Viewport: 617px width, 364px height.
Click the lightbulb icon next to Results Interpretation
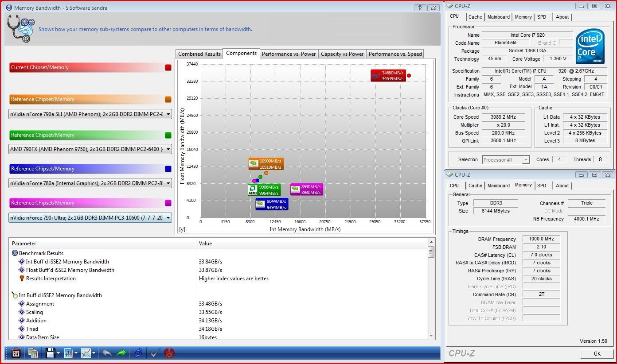click(22, 279)
